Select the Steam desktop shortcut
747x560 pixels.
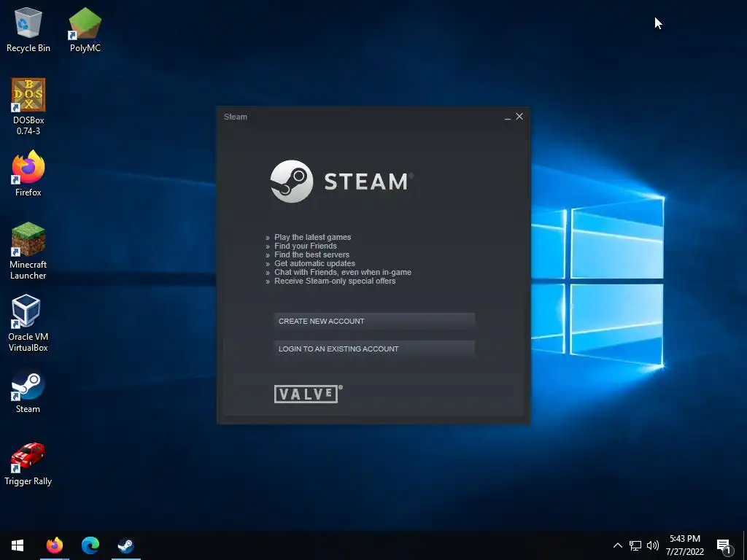point(28,391)
